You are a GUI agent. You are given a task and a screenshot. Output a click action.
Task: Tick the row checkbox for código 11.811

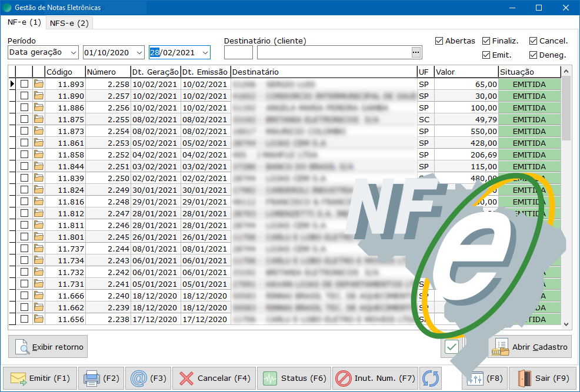point(25,225)
